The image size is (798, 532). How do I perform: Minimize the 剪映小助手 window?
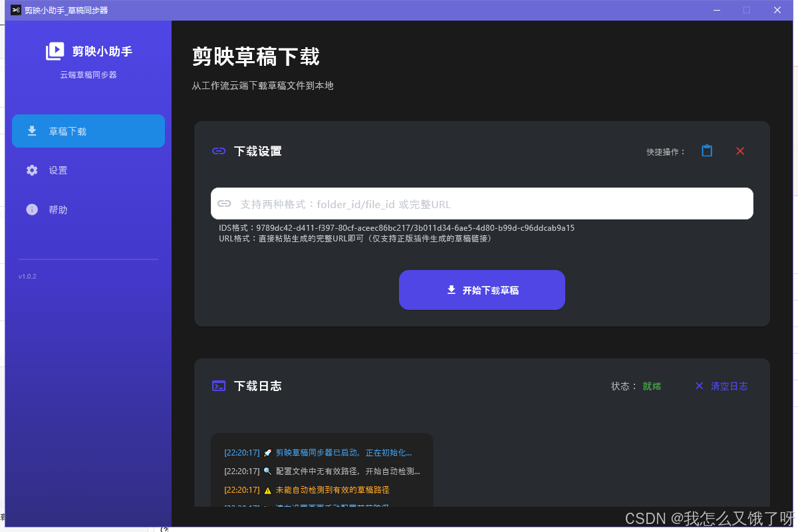point(716,10)
